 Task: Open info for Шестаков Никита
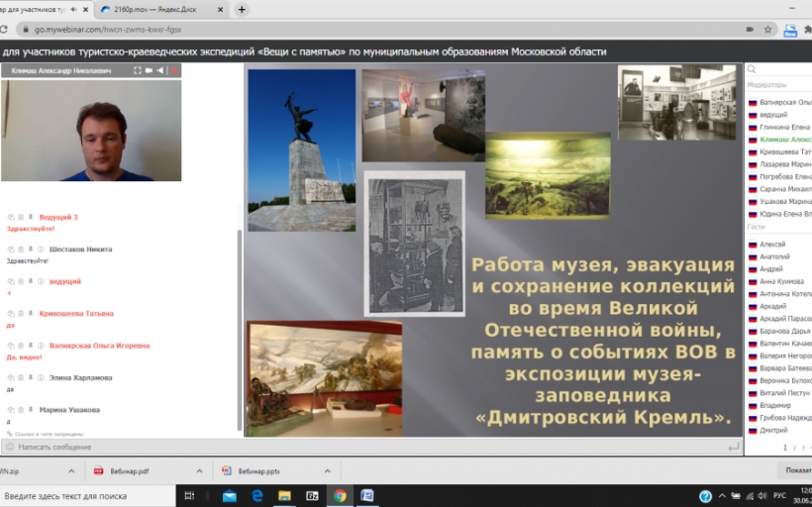[41, 250]
